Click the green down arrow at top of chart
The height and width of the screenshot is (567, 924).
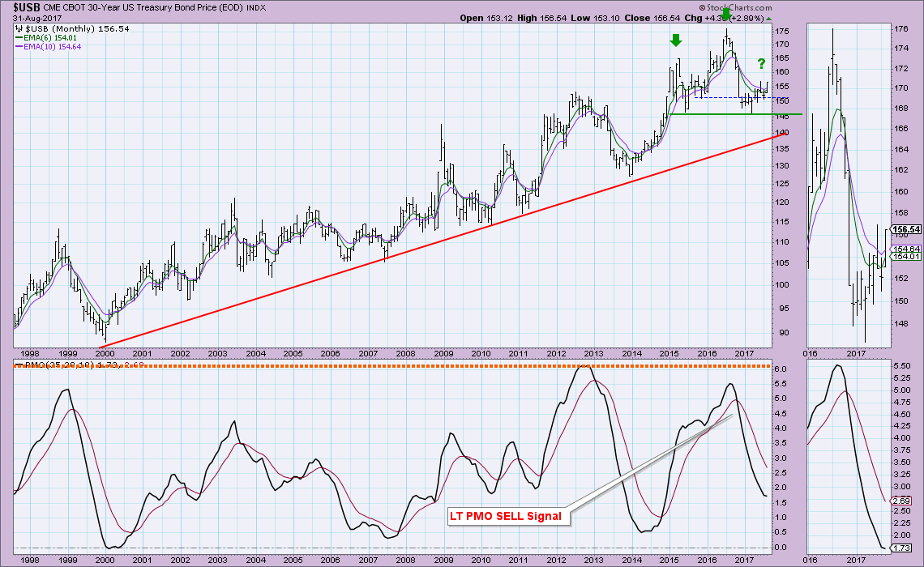pos(726,15)
